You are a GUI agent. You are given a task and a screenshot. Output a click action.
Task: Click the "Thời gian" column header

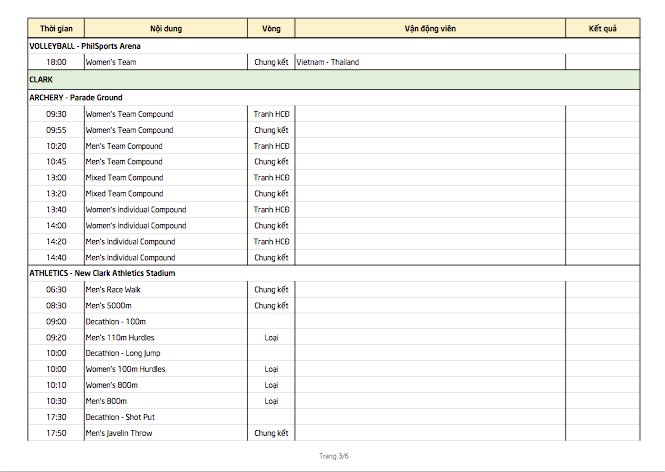coord(56,29)
